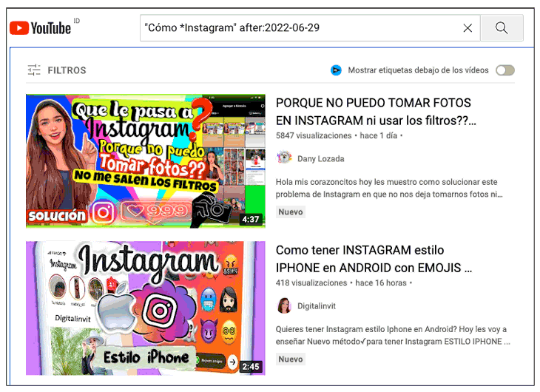Run search with magnifier button
Screen dimensions: 540x392
[502, 28]
